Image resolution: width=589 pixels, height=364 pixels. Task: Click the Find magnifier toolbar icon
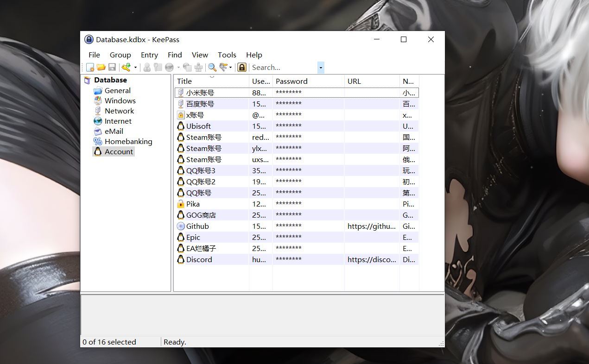tap(212, 68)
